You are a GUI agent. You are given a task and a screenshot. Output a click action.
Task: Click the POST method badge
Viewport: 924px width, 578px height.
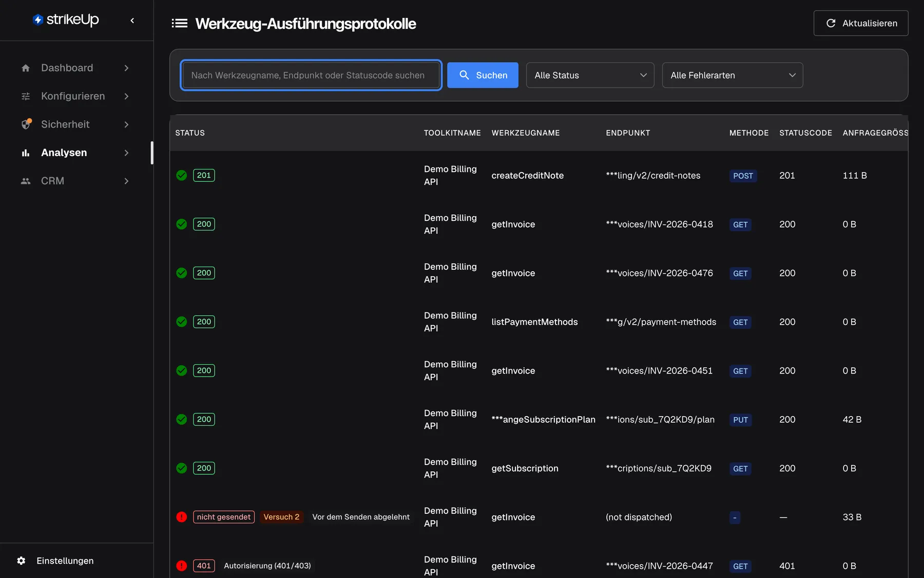743,176
